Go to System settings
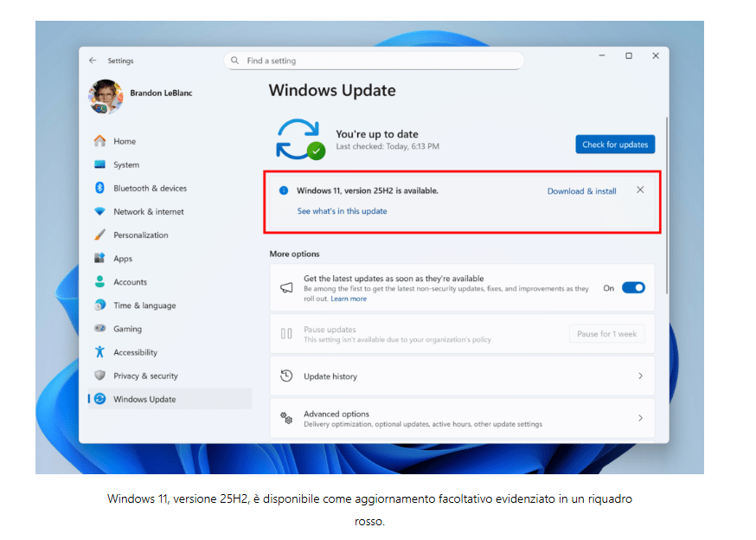This screenshot has height=540, width=756. point(170,164)
